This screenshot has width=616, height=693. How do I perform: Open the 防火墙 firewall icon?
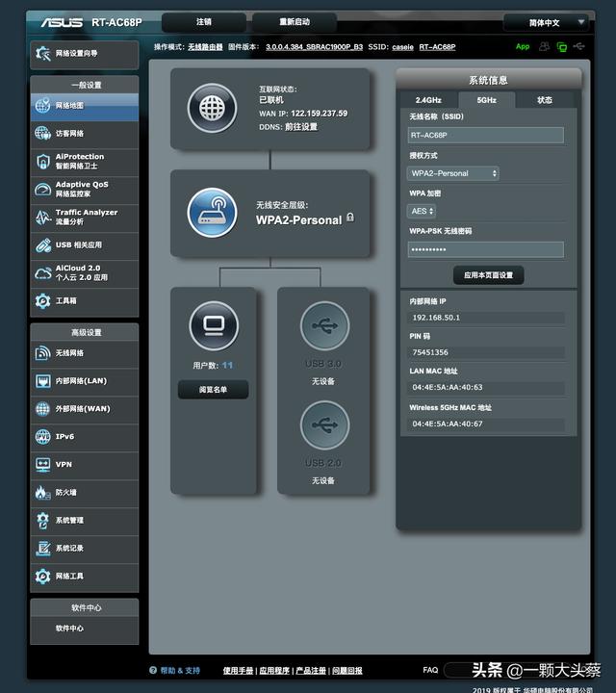(43, 493)
